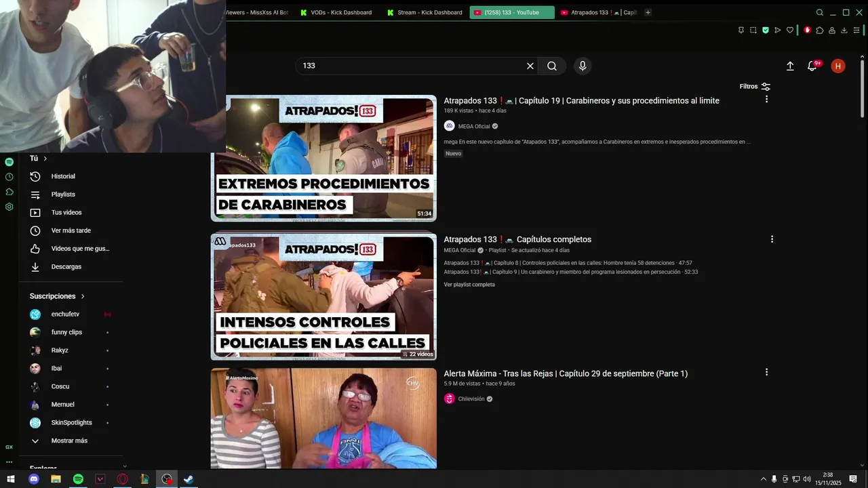
Task: Open the Atrapados 133 Capítulo 19 title
Action: click(x=581, y=100)
